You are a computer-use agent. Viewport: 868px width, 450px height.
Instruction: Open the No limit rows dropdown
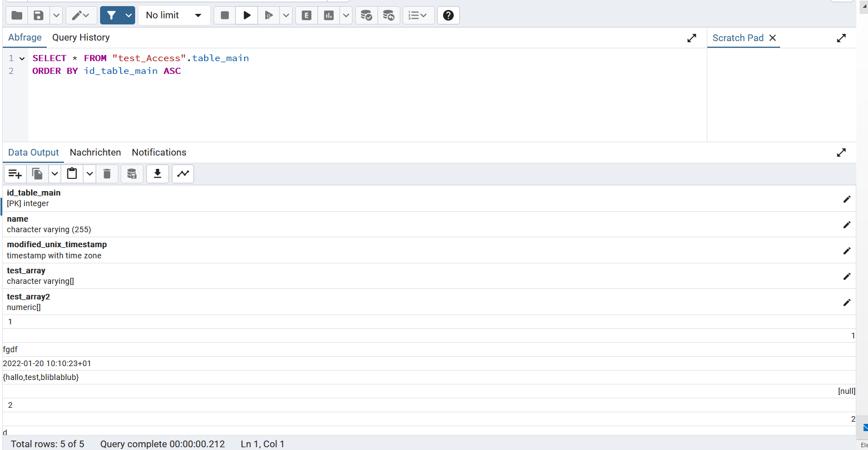pyautogui.click(x=174, y=16)
